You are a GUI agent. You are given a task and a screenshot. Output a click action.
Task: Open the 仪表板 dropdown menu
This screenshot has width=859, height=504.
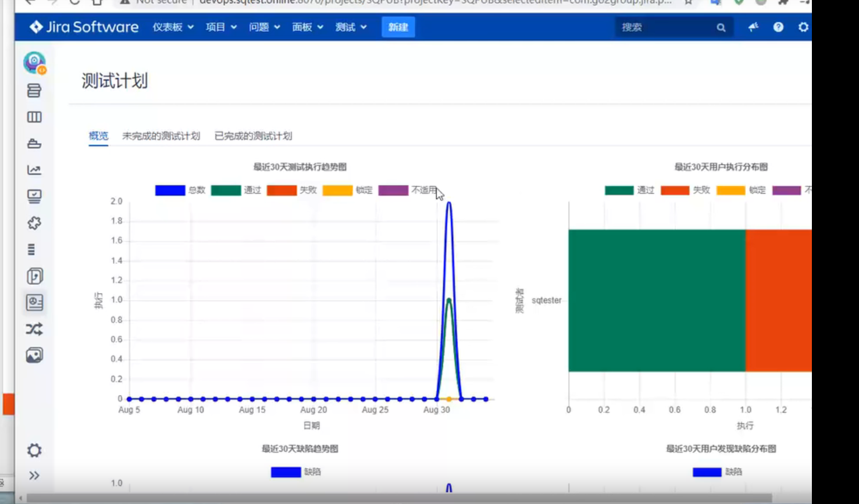tap(173, 27)
